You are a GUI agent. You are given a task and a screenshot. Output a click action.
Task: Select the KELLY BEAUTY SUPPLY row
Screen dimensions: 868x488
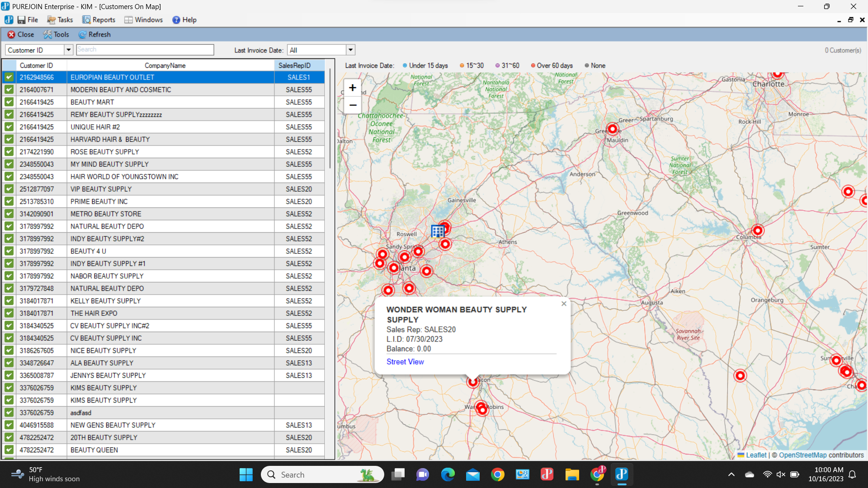tap(164, 301)
